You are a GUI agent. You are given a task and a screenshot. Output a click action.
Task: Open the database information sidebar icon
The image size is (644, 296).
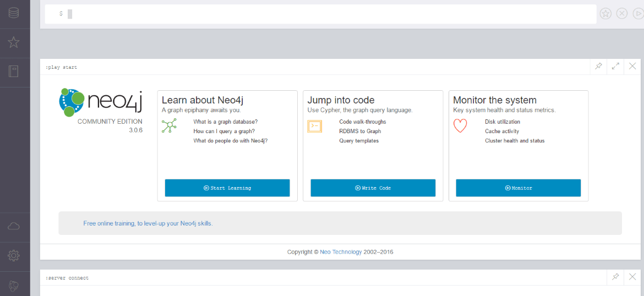(14, 13)
